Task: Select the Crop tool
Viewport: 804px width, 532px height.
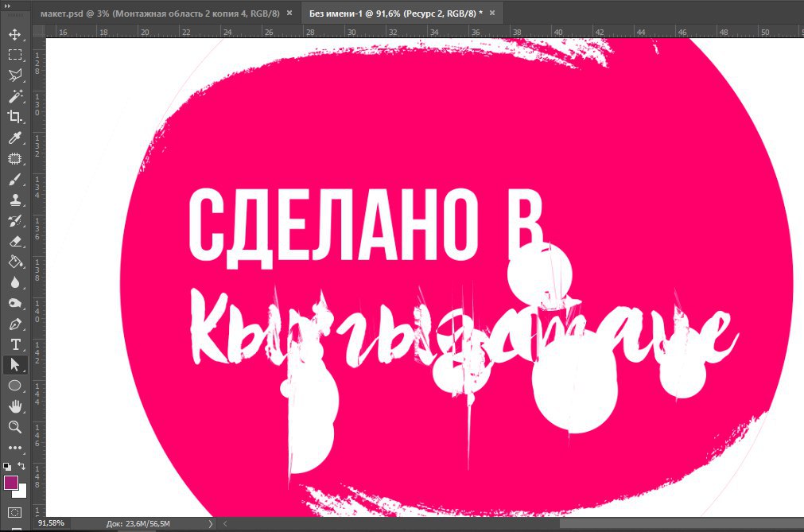Action: click(15, 117)
